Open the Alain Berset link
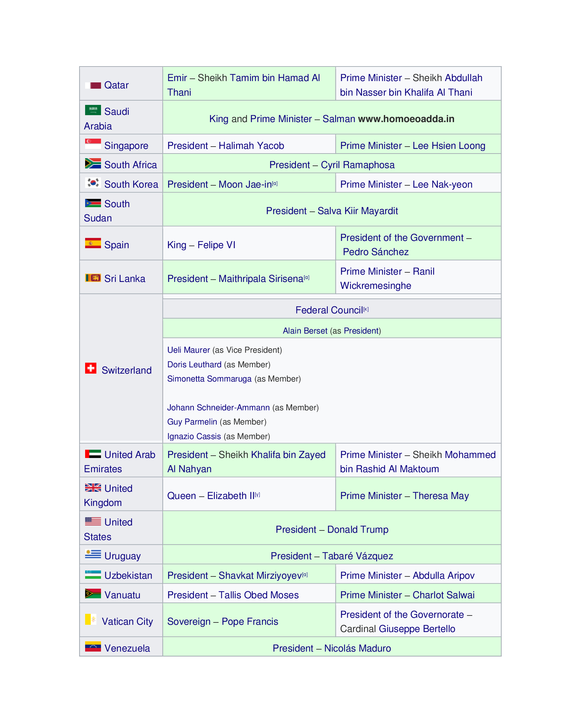The height and width of the screenshot is (728, 563). [x=305, y=331]
